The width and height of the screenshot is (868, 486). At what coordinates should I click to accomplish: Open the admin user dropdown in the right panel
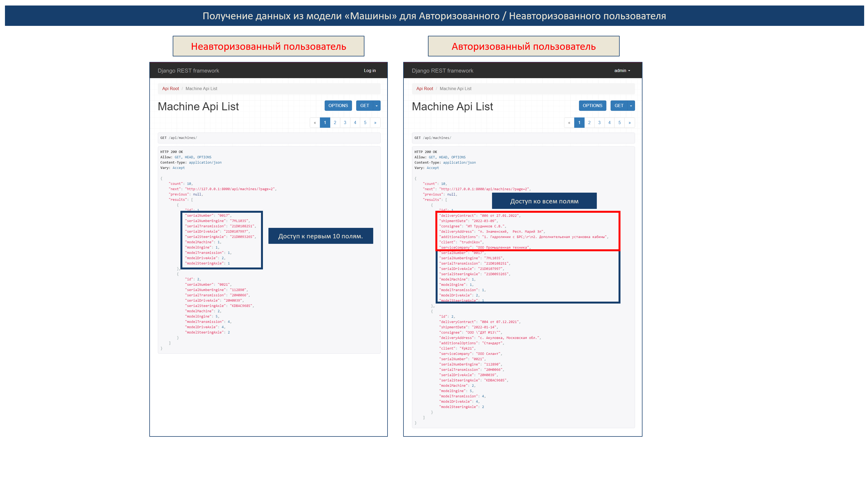622,70
